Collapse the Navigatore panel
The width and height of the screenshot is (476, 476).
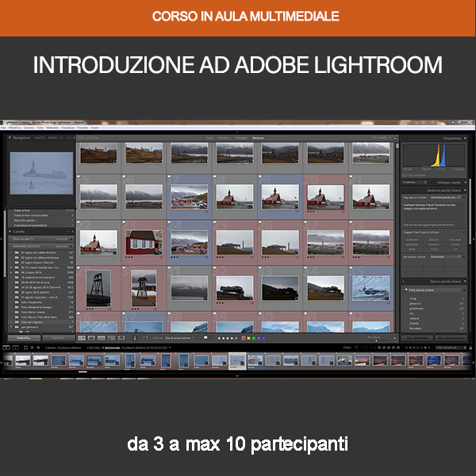coord(10,138)
